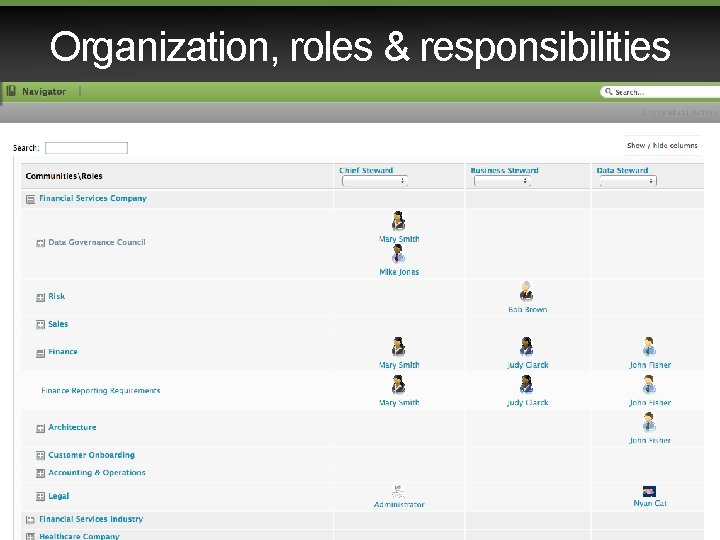Open Bob Brown name link
Viewport: 720px width, 540px height.
(528, 309)
